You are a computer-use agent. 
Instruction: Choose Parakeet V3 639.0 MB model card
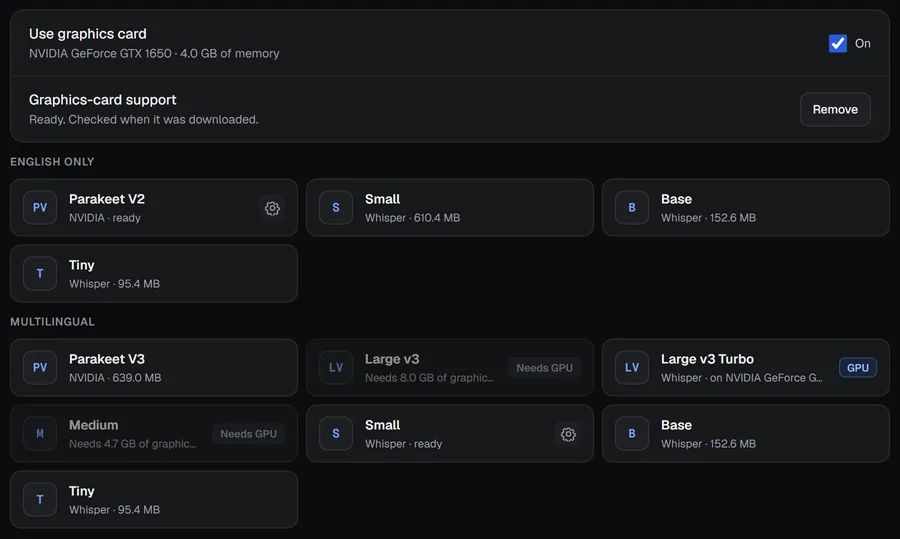[x=154, y=367]
